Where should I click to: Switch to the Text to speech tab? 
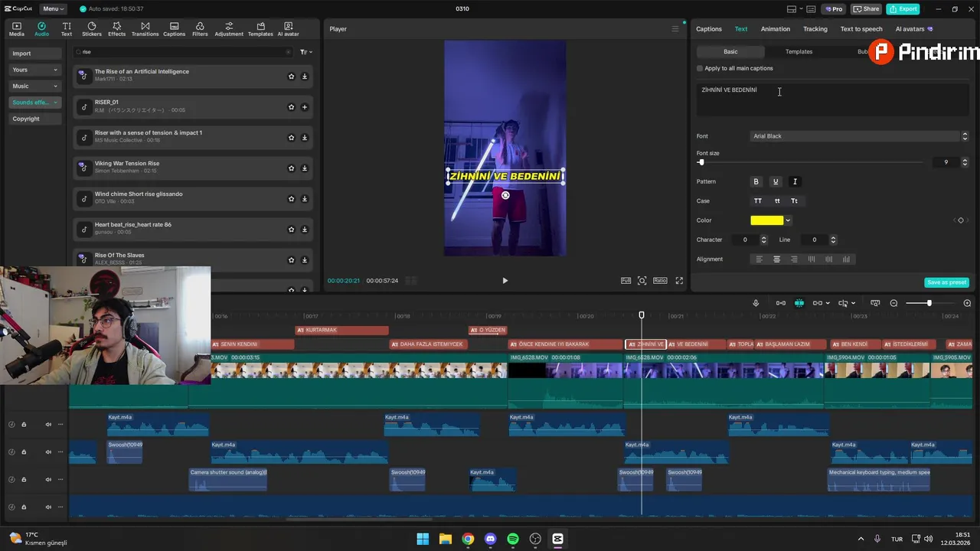coord(861,29)
